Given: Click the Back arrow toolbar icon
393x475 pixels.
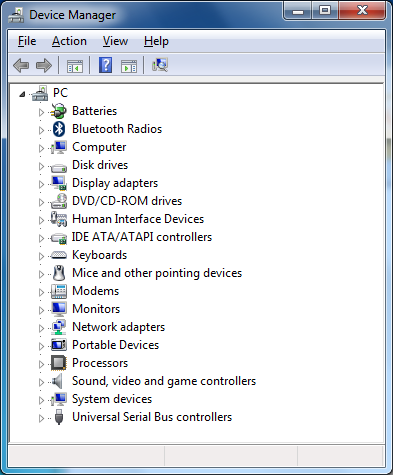Looking at the screenshot, I should [x=21, y=65].
